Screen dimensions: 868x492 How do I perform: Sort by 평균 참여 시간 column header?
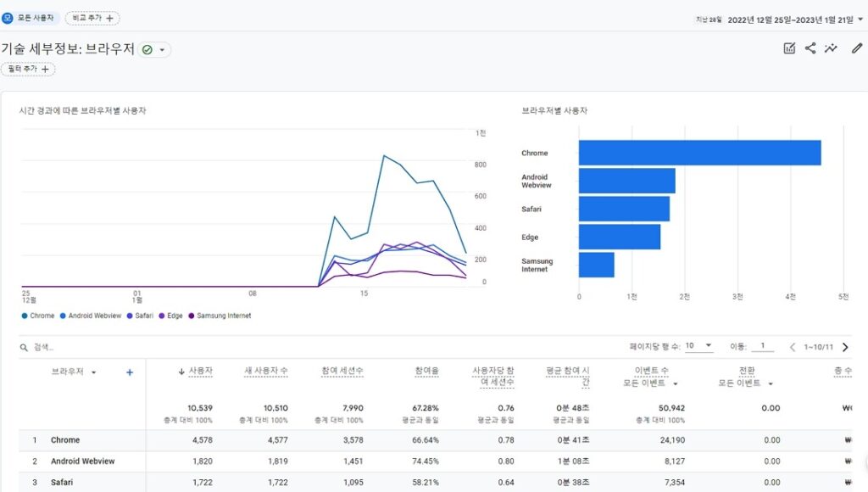pos(568,376)
